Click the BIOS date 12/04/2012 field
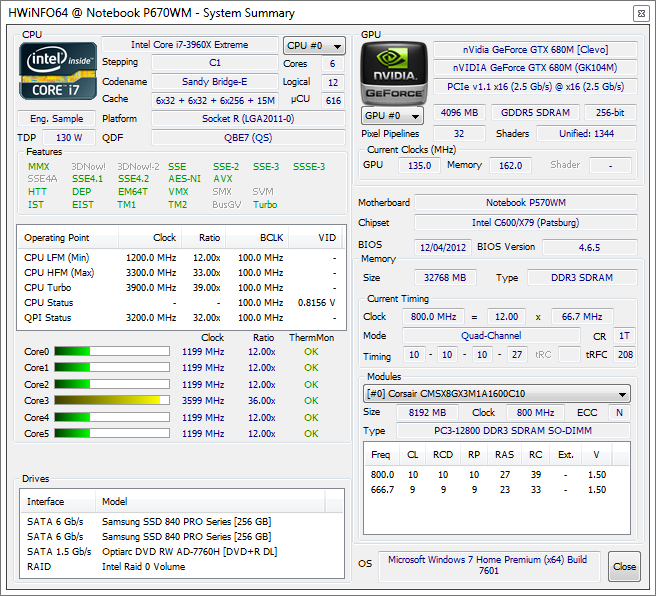Image resolution: width=656 pixels, height=596 pixels. [x=443, y=247]
